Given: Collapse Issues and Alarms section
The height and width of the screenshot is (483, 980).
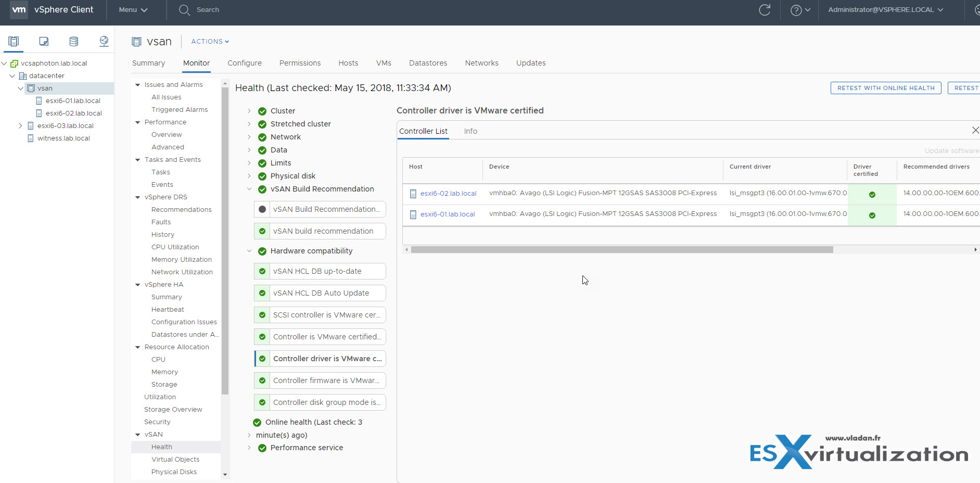Looking at the screenshot, I should 138,85.
